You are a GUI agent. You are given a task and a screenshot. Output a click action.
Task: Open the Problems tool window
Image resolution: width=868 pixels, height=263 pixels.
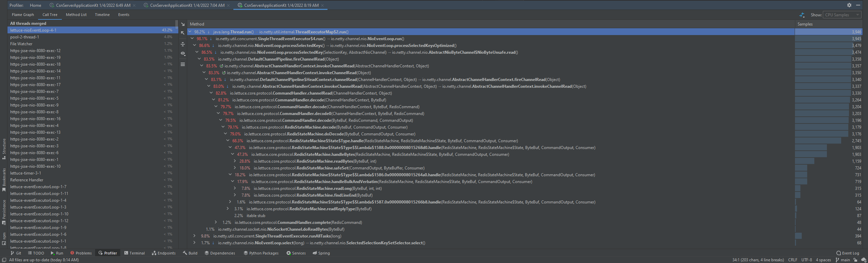81,253
